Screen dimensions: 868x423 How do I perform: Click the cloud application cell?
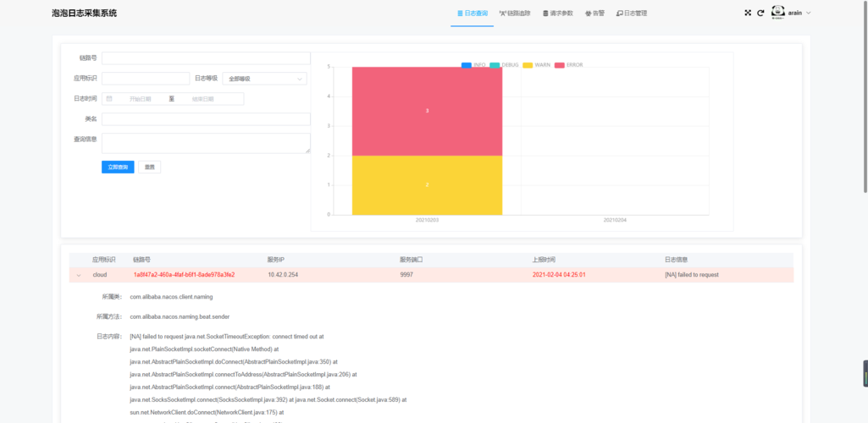pyautogui.click(x=100, y=275)
